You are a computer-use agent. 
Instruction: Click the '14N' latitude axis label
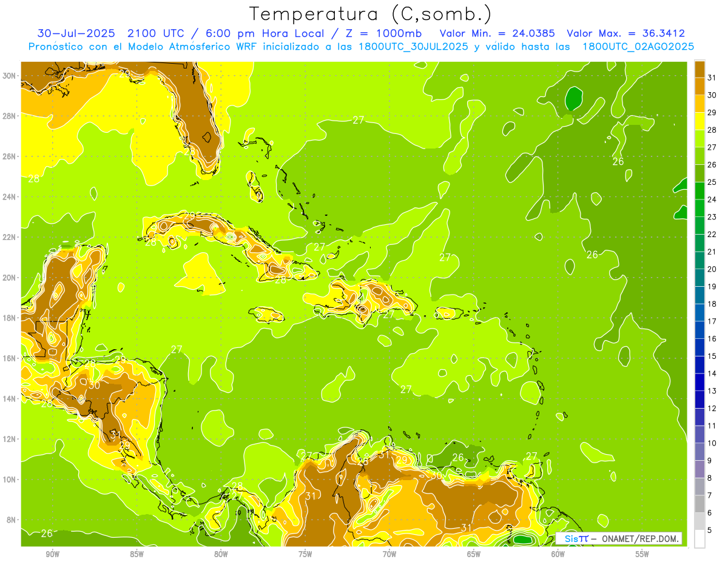[10, 399]
